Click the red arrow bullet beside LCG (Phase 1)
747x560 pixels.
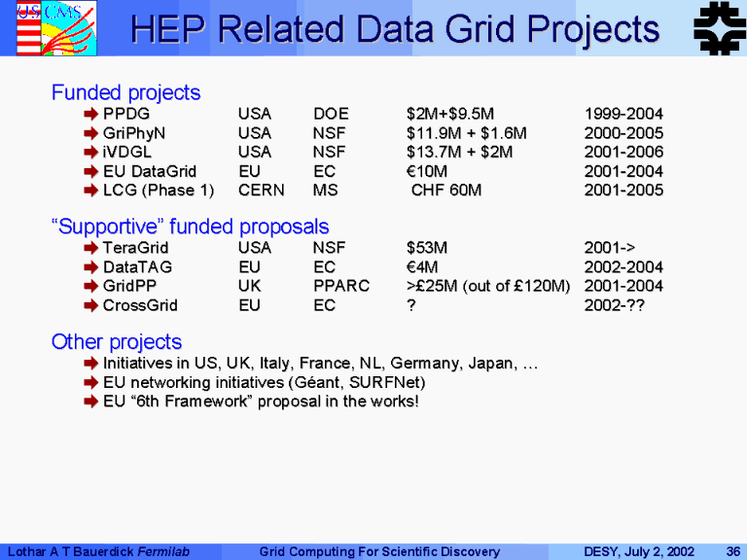pos(90,191)
